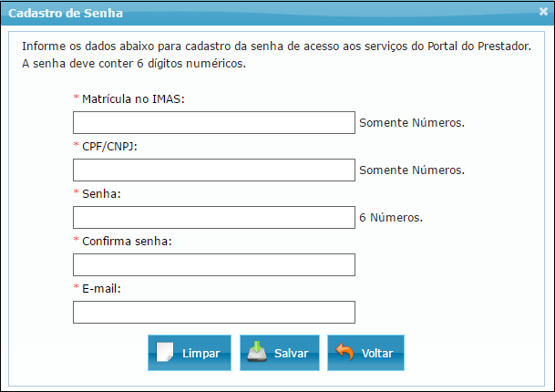The image size is (555, 392).
Task: Click the "CPF/CNPJ:" field label
Action: click(x=108, y=146)
